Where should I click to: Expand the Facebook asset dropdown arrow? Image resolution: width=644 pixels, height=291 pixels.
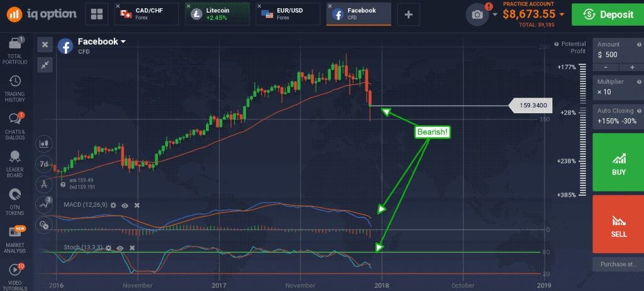point(123,41)
